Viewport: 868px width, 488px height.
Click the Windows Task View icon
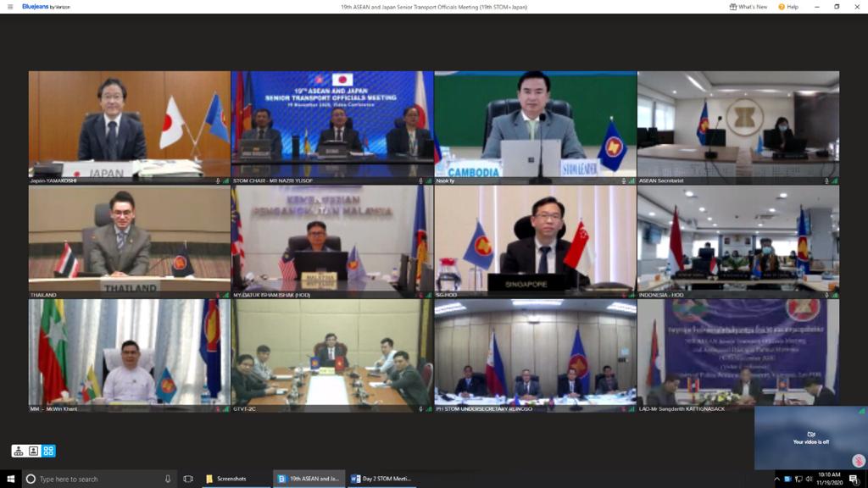(188, 479)
